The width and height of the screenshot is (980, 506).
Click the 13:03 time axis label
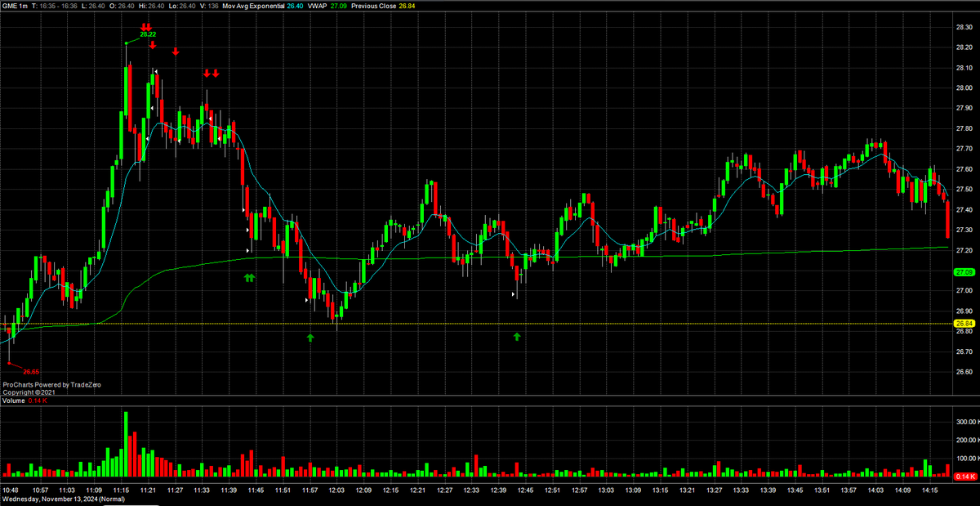[x=606, y=490]
